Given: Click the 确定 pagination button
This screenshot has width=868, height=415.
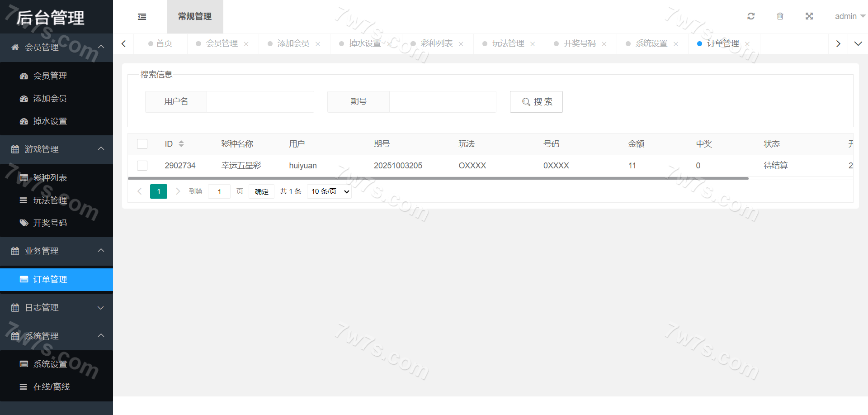Looking at the screenshot, I should tap(261, 191).
